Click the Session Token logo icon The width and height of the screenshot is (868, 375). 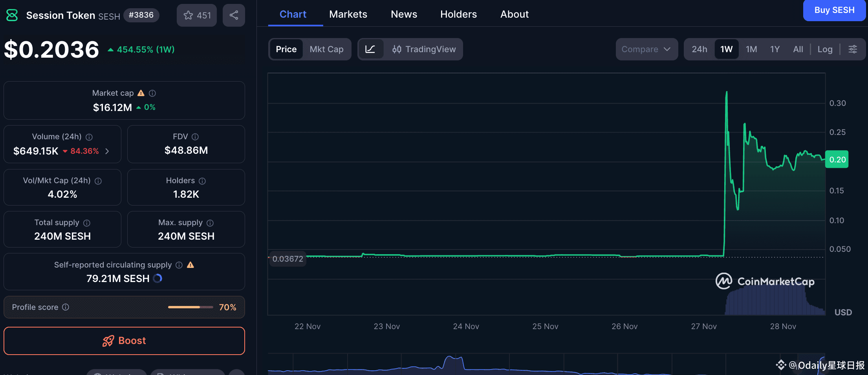[x=12, y=15]
